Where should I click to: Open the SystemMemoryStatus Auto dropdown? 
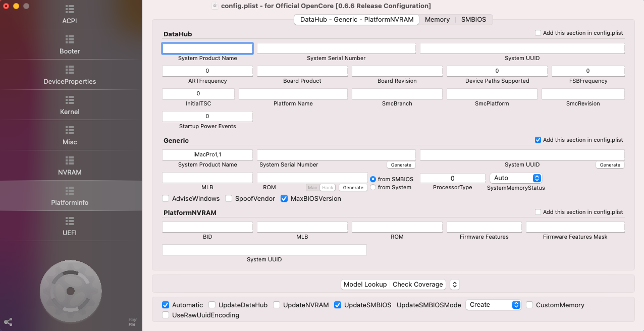pyautogui.click(x=515, y=178)
